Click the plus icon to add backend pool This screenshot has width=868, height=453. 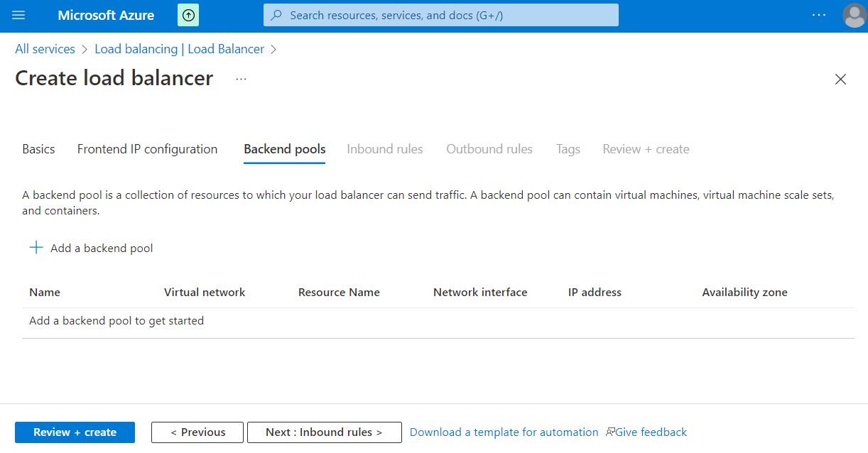[36, 248]
